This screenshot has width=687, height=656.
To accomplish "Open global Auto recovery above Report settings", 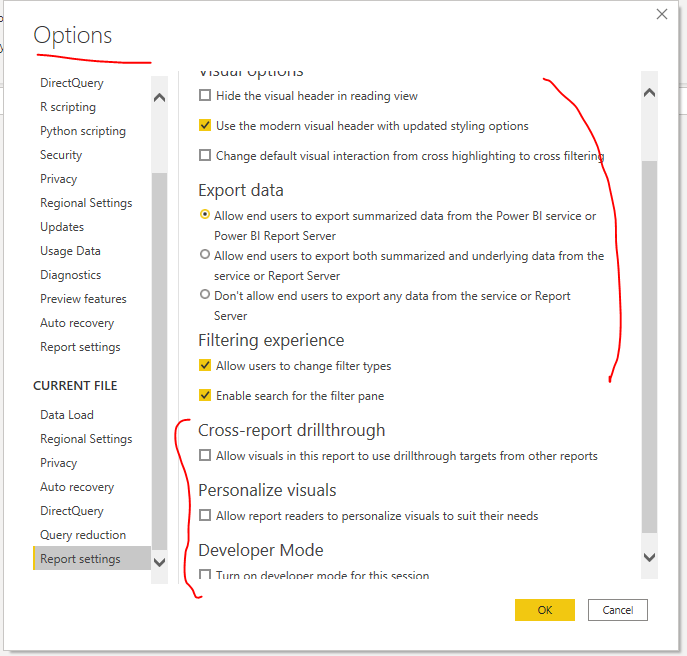I will [x=77, y=323].
